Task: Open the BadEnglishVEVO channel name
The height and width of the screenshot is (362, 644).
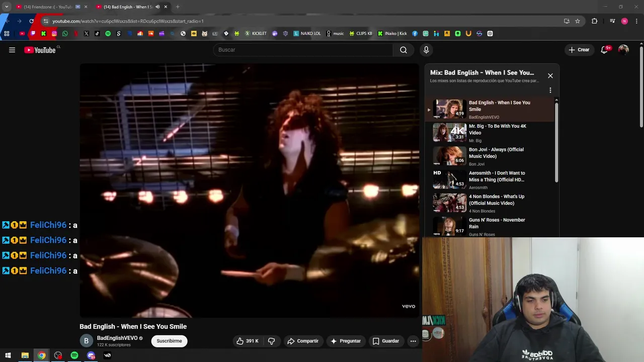Action: [117, 338]
